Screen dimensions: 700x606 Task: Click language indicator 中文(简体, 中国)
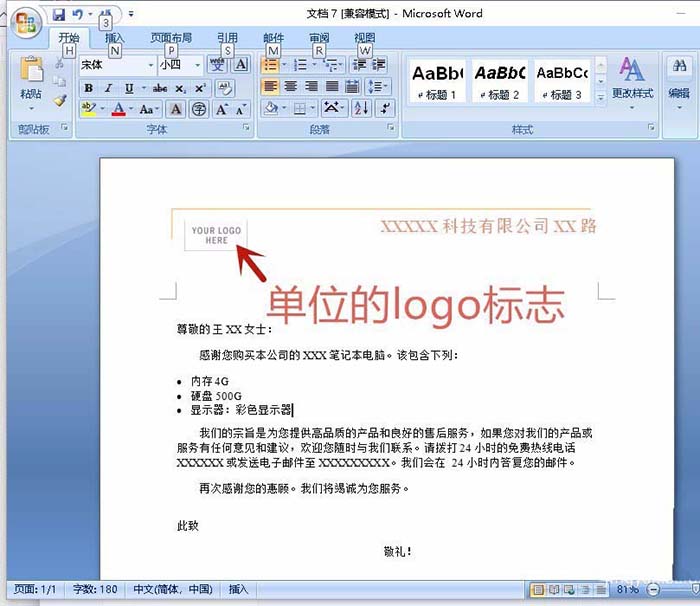[x=173, y=589]
